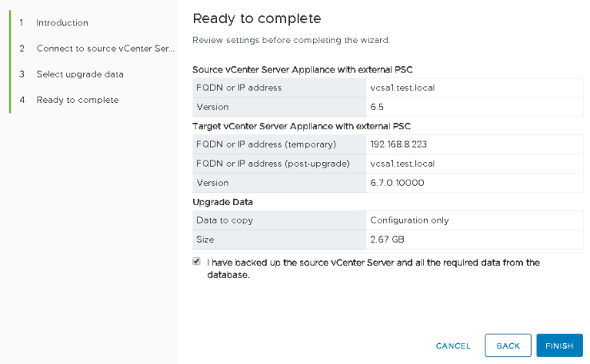
Task: Jump to Connect to source vCenter Server step
Action: point(105,49)
